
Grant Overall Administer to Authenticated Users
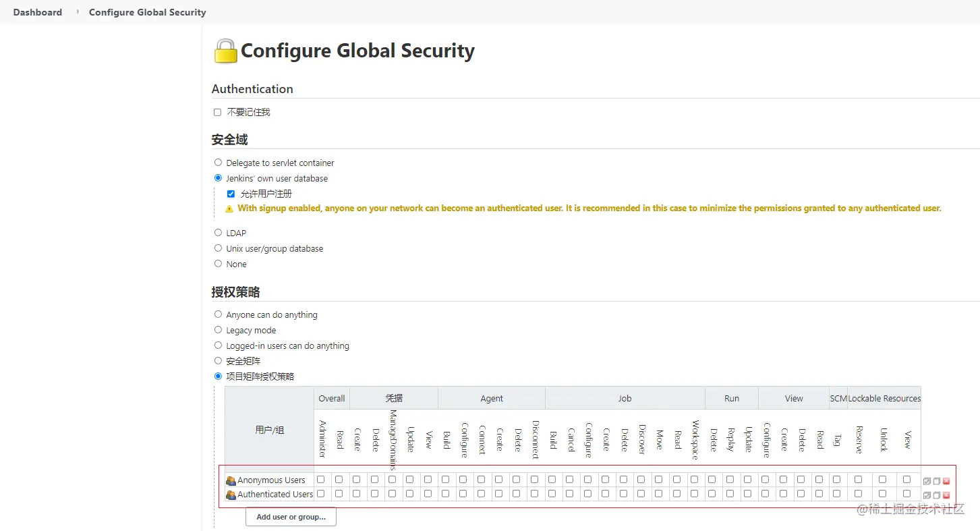point(321,494)
